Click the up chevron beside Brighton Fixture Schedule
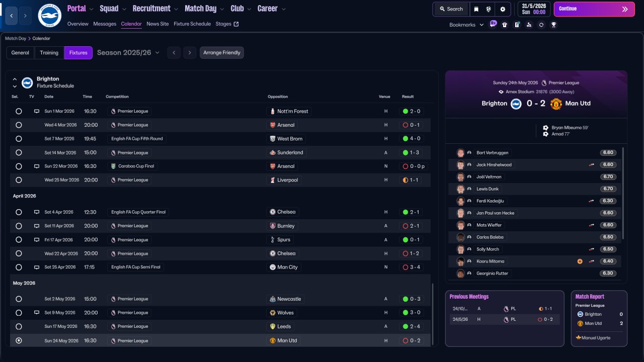Screen dimensions: 644x362 coord(15,79)
